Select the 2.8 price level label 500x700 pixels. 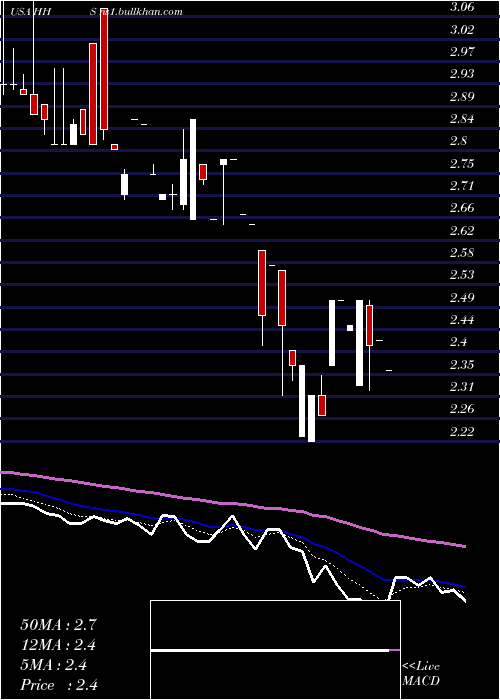tap(458, 141)
